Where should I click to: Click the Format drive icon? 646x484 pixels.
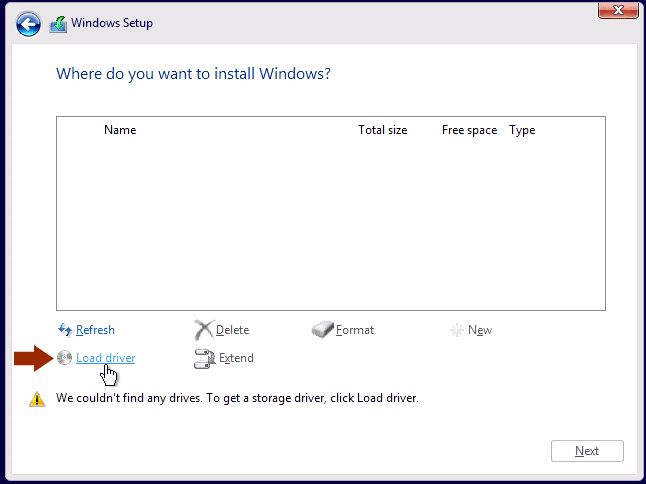(323, 330)
